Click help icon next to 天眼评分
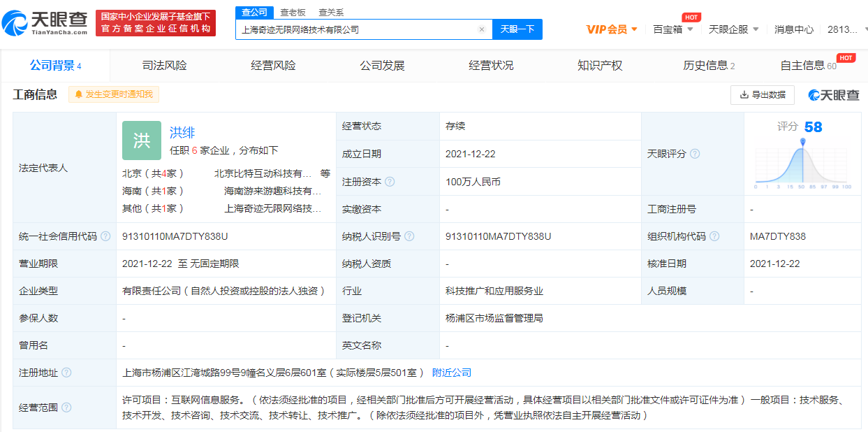The image size is (868, 432). (695, 154)
